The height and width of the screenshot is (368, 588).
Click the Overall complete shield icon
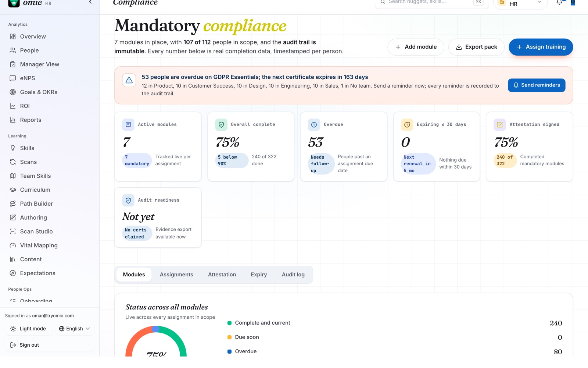point(221,125)
